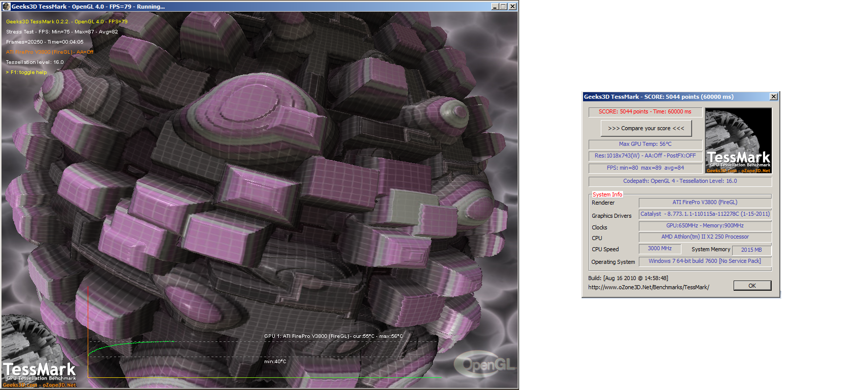The height and width of the screenshot is (390, 868).
Task: Click the clocks value 'GPU:650MHz - Memory:900MHz'
Action: [705, 226]
